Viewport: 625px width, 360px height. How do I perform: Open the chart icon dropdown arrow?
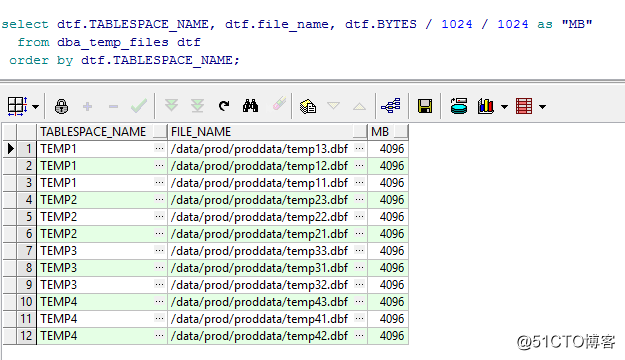click(504, 107)
